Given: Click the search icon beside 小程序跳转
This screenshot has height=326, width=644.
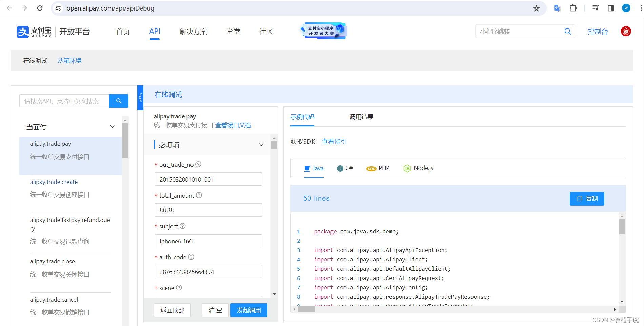Looking at the screenshot, I should (x=568, y=31).
